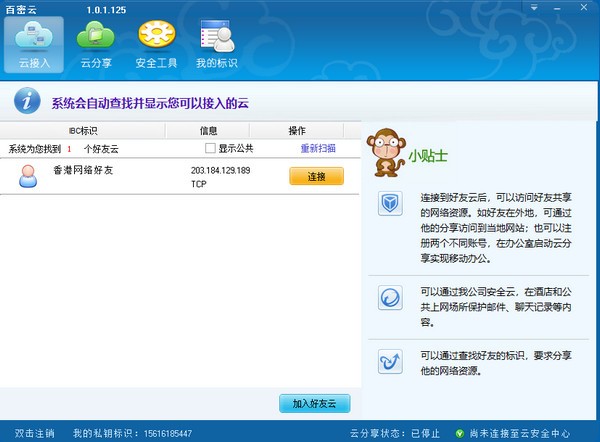The width and height of the screenshot is (600, 442).
Task: Click 双击注销 logout in status bar
Action: (34, 434)
